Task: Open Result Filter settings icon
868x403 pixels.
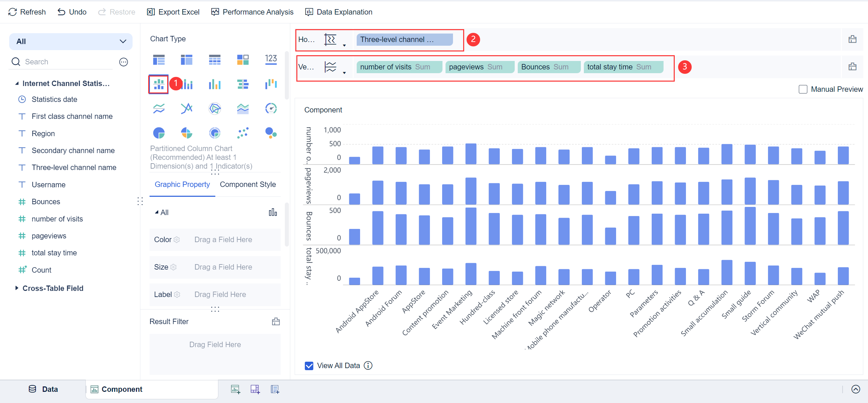Action: click(x=276, y=321)
